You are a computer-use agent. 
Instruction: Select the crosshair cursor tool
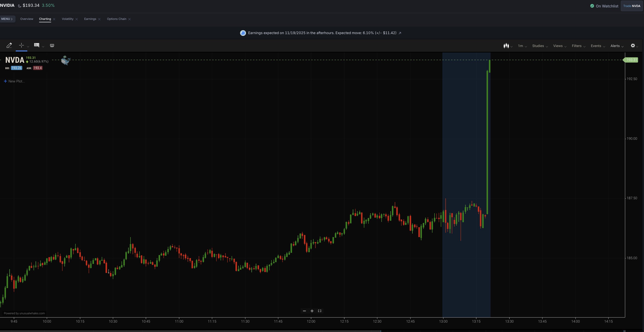tap(21, 45)
